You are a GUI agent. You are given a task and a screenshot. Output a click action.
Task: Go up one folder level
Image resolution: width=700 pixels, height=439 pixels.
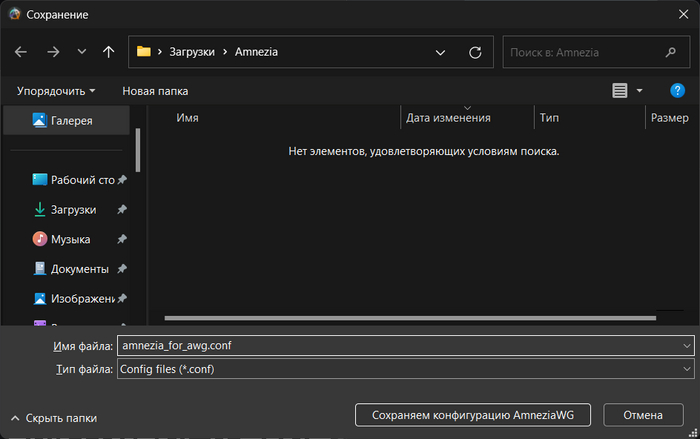[x=109, y=52]
